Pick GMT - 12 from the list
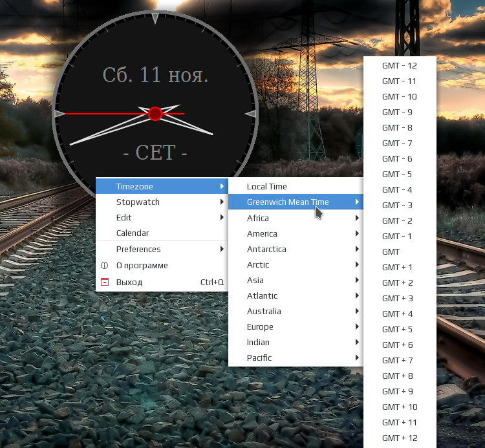Viewport: 485px width, 448px height. tap(400, 65)
